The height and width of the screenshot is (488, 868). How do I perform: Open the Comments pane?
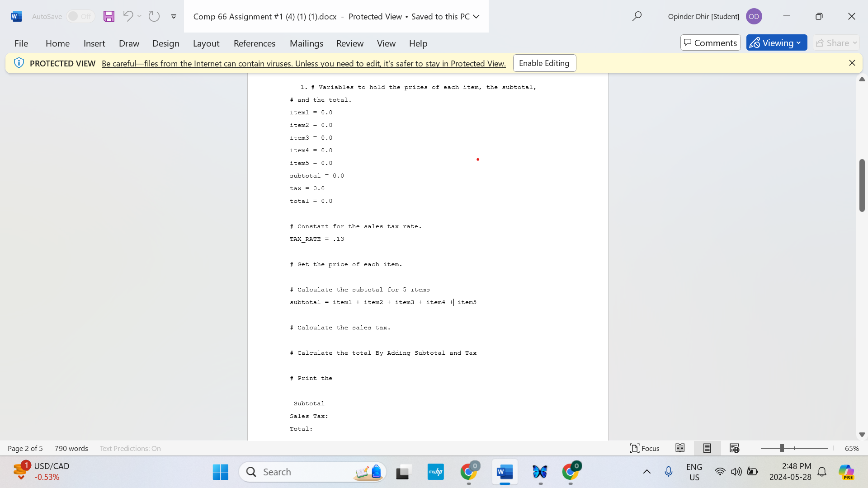[x=710, y=42]
